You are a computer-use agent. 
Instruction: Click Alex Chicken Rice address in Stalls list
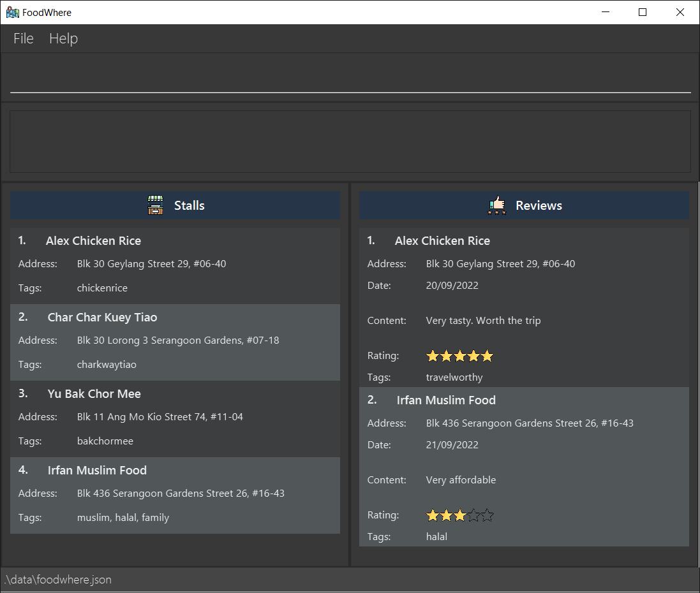(151, 264)
